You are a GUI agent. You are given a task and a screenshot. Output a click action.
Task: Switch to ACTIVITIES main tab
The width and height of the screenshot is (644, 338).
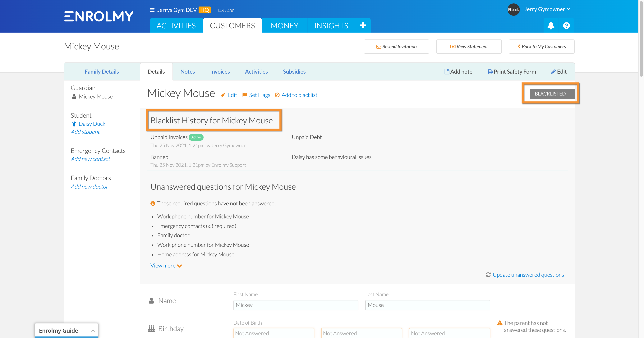pyautogui.click(x=176, y=25)
